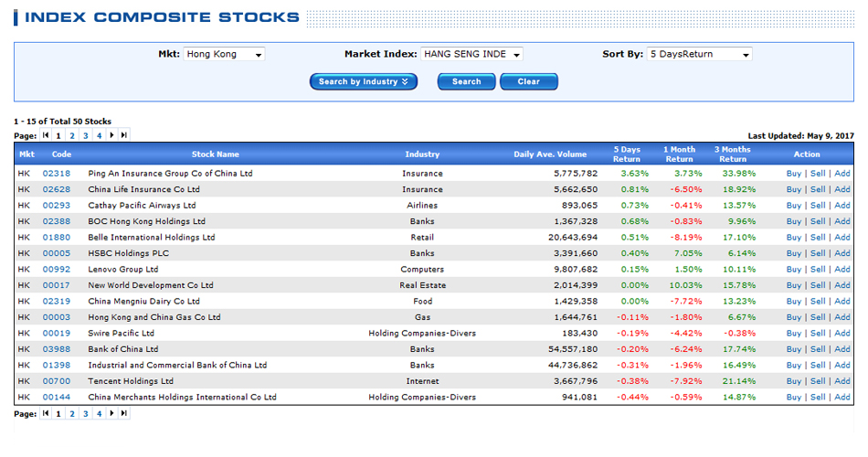
Task: Select Tencent's 21.14% three-month return
Action: click(x=739, y=382)
